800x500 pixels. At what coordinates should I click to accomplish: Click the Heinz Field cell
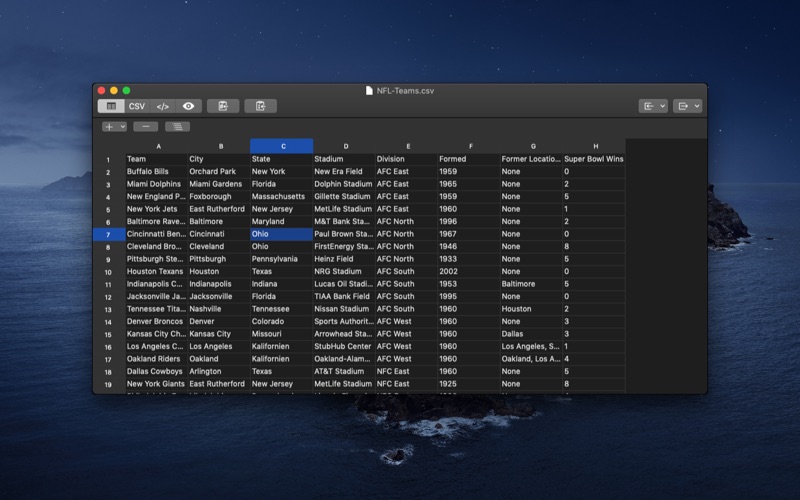[344, 259]
